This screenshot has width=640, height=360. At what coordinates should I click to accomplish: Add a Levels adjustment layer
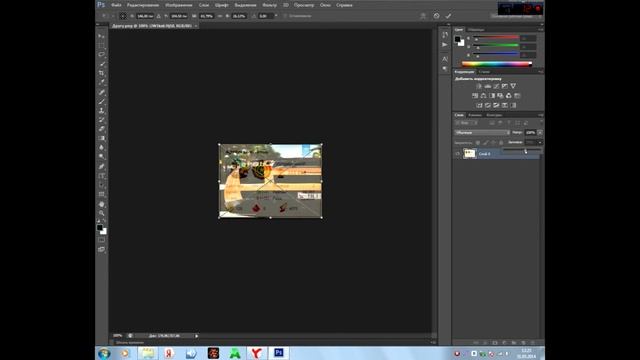(x=488, y=86)
